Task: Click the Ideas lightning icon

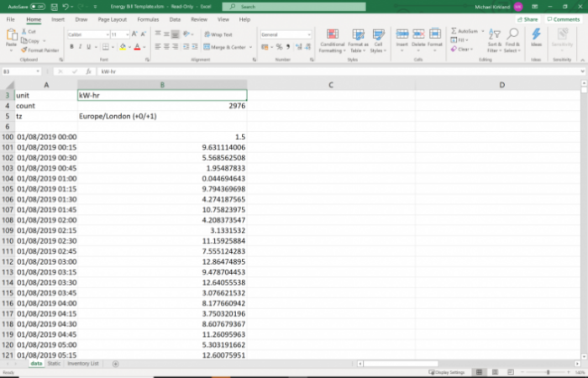Action: coord(536,34)
